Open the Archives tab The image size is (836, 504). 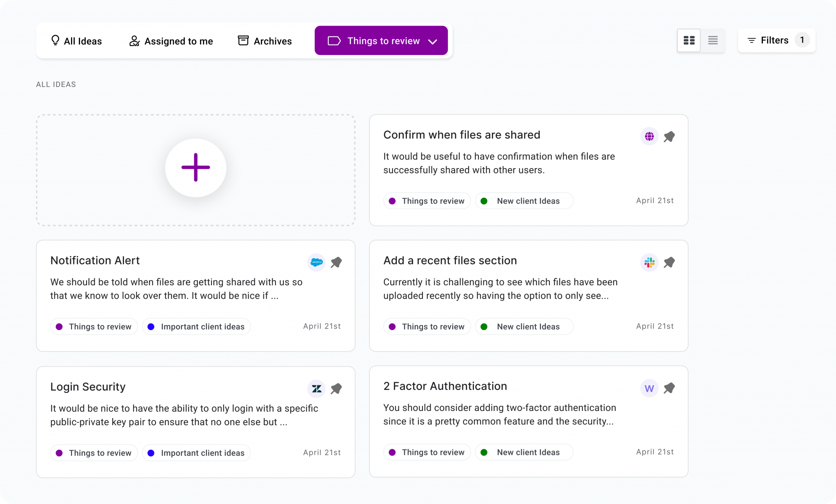tap(265, 41)
